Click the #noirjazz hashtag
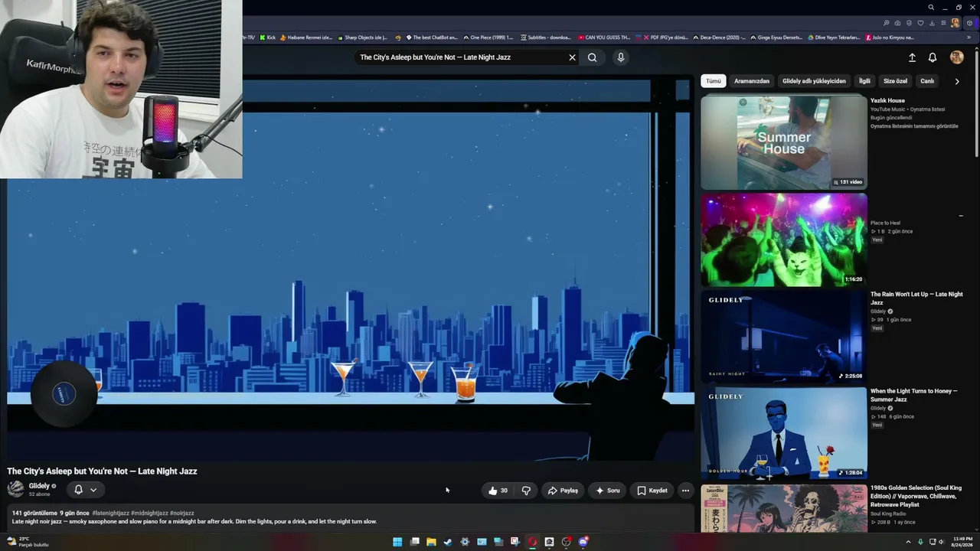The image size is (980, 551). (x=182, y=513)
